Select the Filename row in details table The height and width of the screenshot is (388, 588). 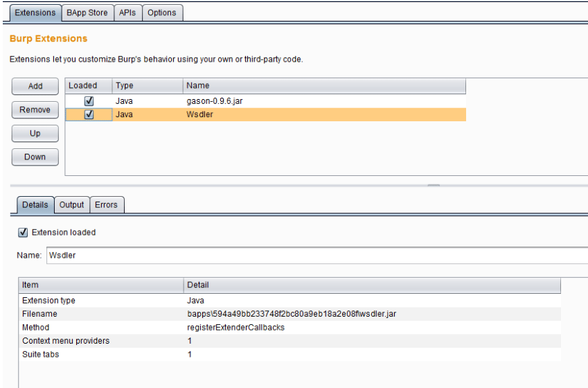click(x=289, y=314)
